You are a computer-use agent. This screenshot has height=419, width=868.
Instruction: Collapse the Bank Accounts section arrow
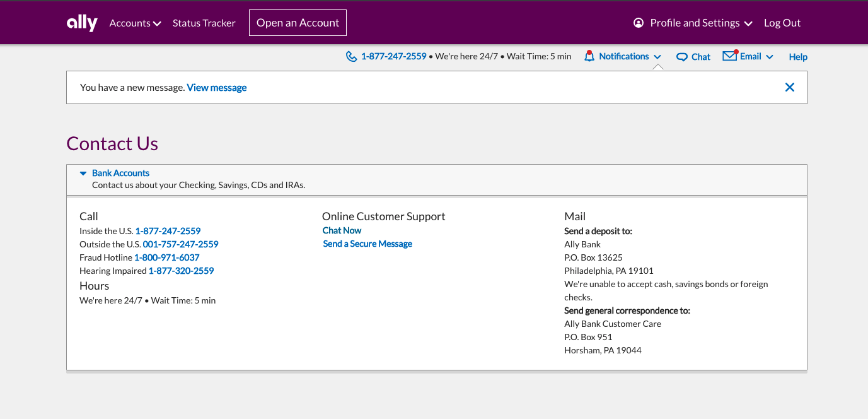(x=83, y=173)
